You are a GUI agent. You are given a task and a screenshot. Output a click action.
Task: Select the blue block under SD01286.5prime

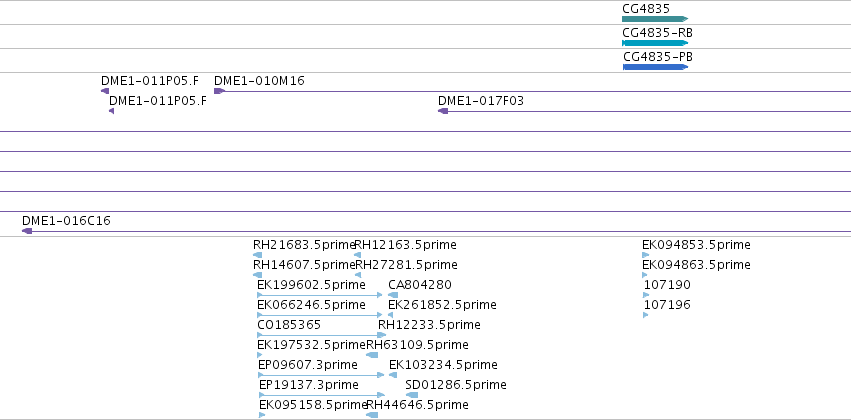click(411, 396)
